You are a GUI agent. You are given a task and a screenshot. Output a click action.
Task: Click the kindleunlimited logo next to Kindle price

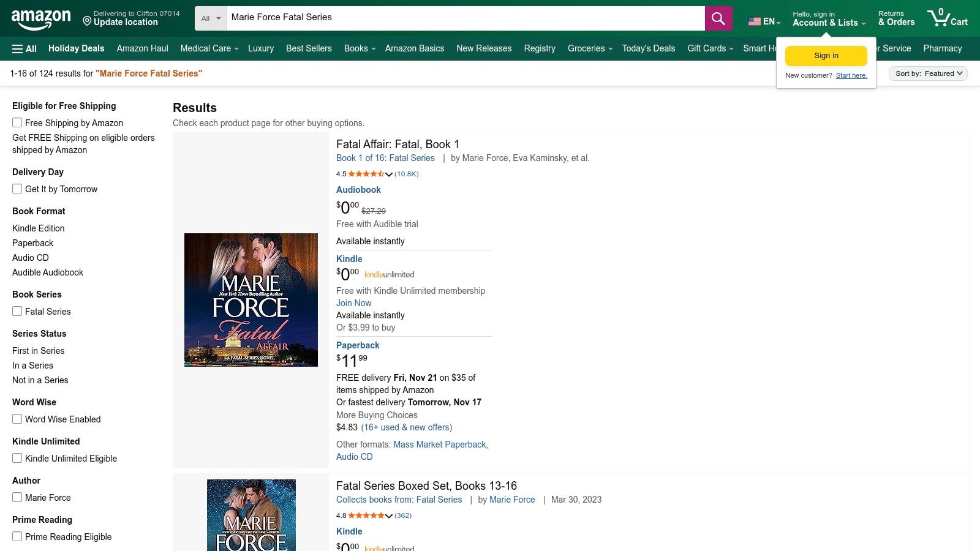tap(389, 274)
